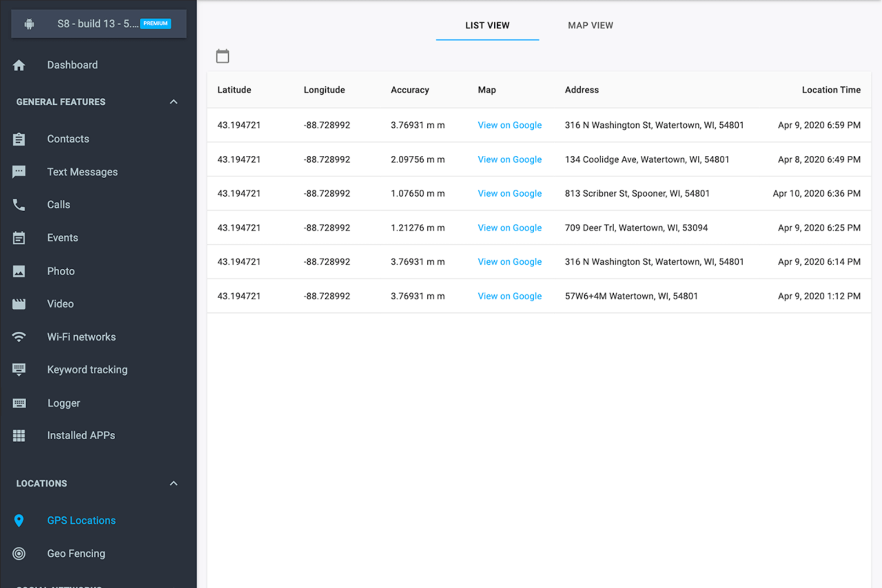This screenshot has height=588, width=882.
Task: Open the S8 build 13 device selector
Action: click(99, 23)
